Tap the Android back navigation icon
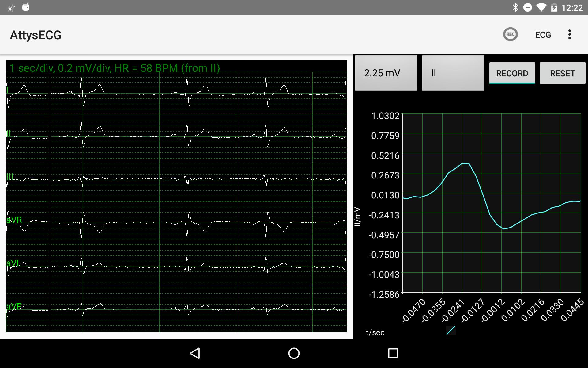 point(195,353)
